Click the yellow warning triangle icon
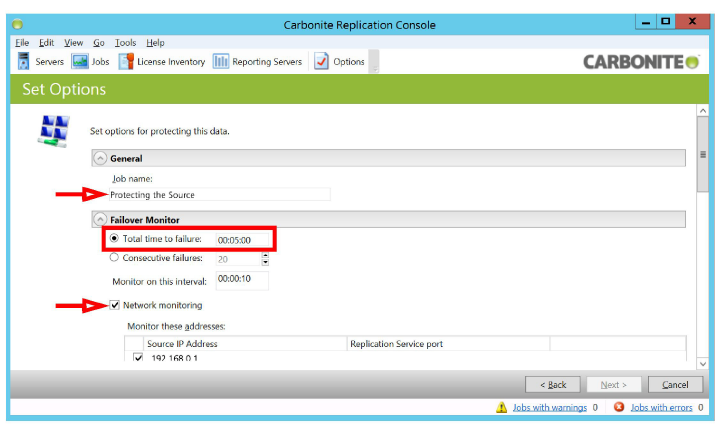The height and width of the screenshot is (439, 720). coord(501,407)
